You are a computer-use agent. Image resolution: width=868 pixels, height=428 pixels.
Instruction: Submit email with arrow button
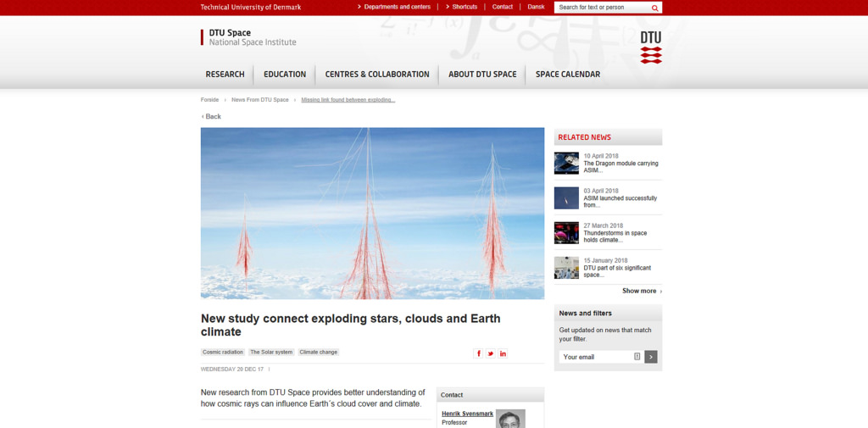pos(651,357)
